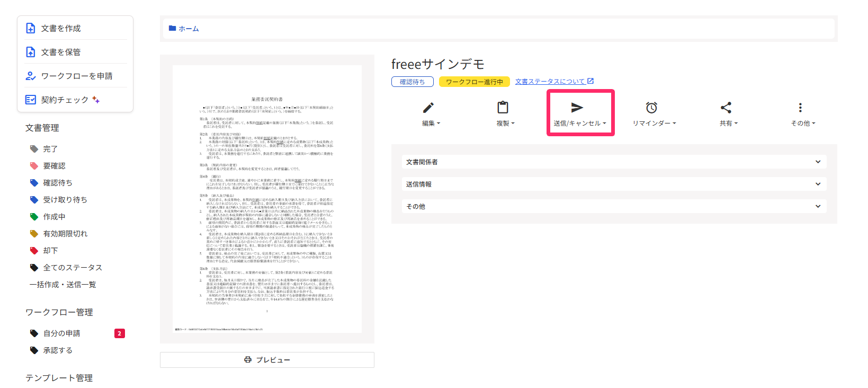The width and height of the screenshot is (868, 388).
Task: Click the paper-plane 送信/キャンセル icon
Action: [x=577, y=108]
